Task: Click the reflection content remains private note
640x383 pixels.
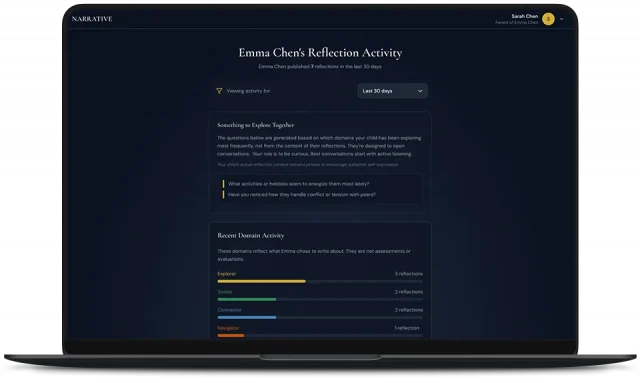Action: point(308,165)
